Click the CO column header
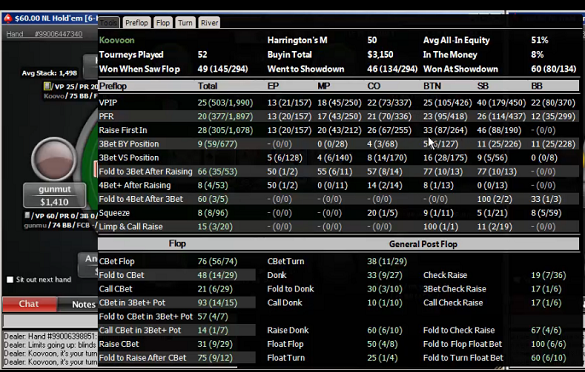The height and width of the screenshot is (372, 585). (x=373, y=86)
